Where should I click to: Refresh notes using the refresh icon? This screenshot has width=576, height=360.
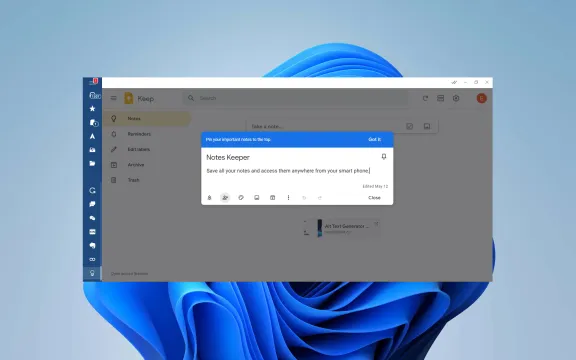click(425, 98)
